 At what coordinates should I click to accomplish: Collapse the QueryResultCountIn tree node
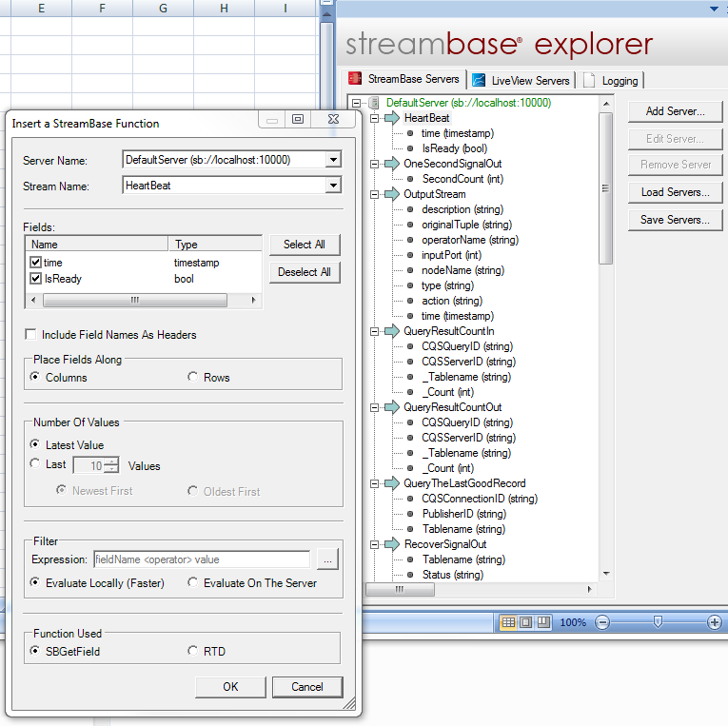click(x=374, y=331)
